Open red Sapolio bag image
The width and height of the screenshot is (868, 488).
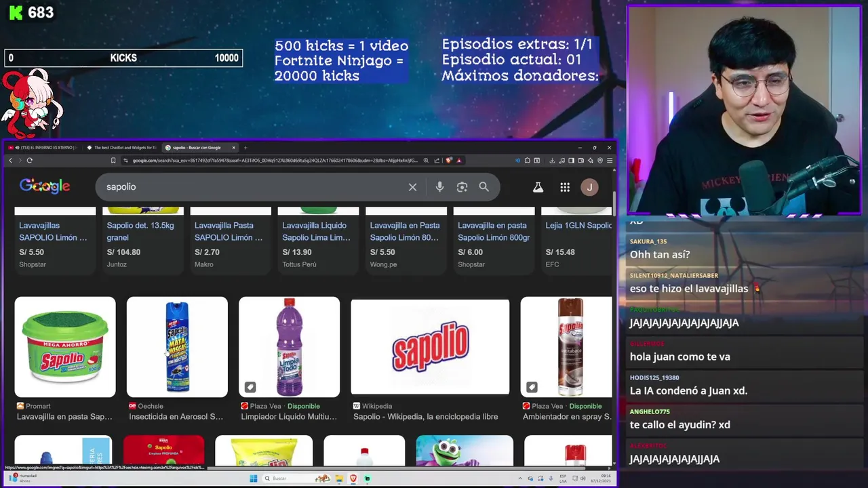(x=163, y=451)
